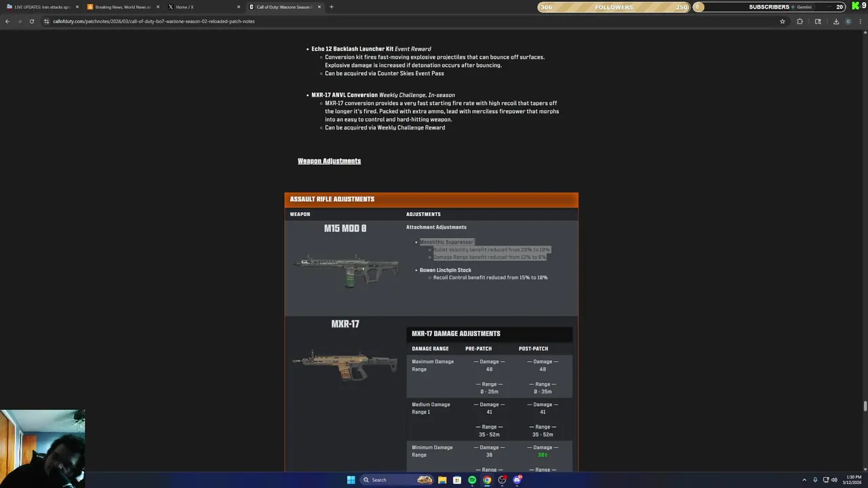
Task: Click 'MXR-17 ANVL Conversion' text
Action: point(344,95)
